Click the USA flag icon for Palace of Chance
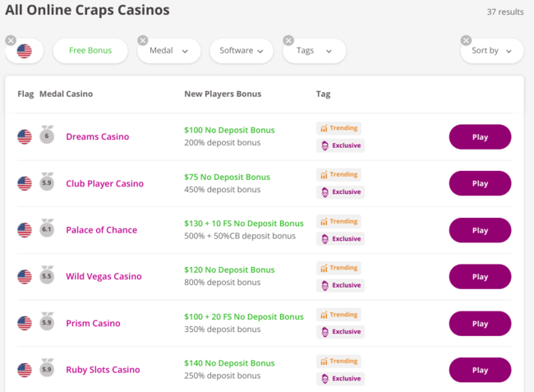The height and width of the screenshot is (392, 534). click(x=25, y=230)
